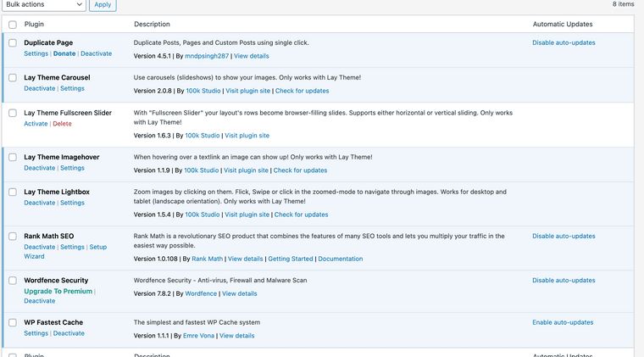The width and height of the screenshot is (644, 357).
Task: Sort by the Plugin column header
Action: coord(35,25)
